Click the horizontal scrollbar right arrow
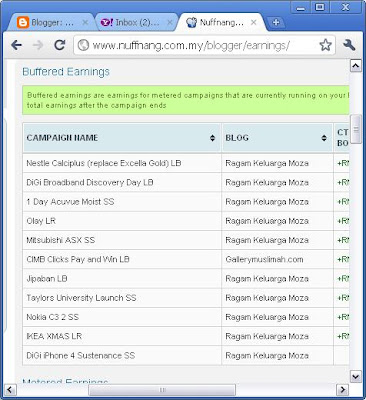This screenshot has width=366, height=400. 342,389
